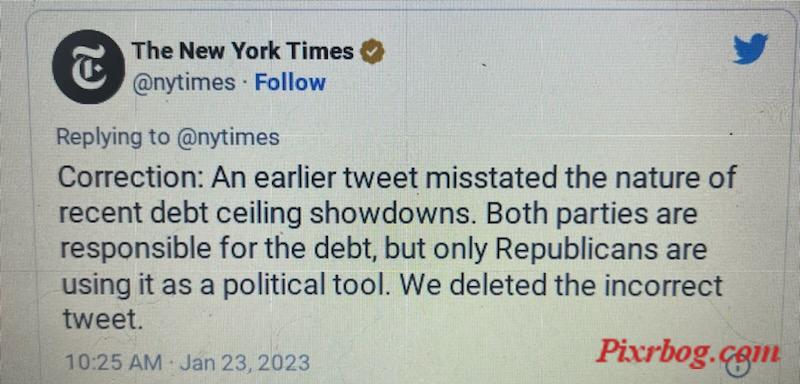Click the final word 'tweet.' in the body
This screenshot has width=800, height=384.
point(101,320)
